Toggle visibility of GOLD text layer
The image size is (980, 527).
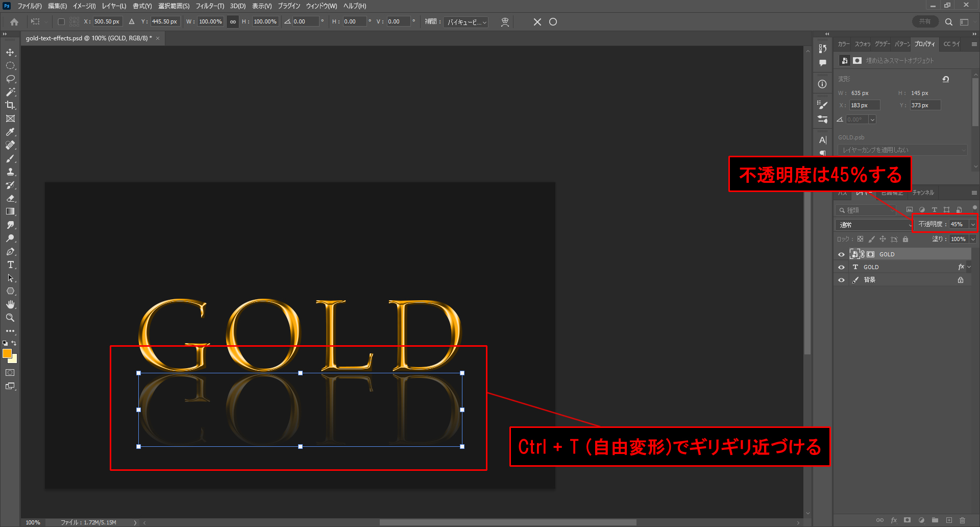click(x=841, y=267)
